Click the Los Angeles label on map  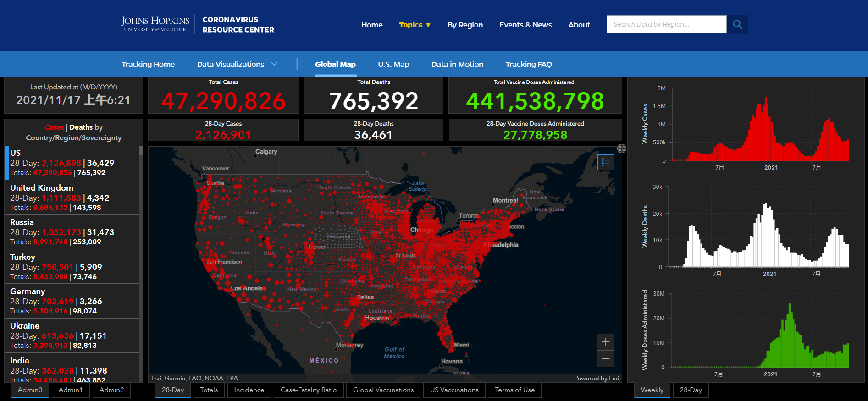pos(248,288)
